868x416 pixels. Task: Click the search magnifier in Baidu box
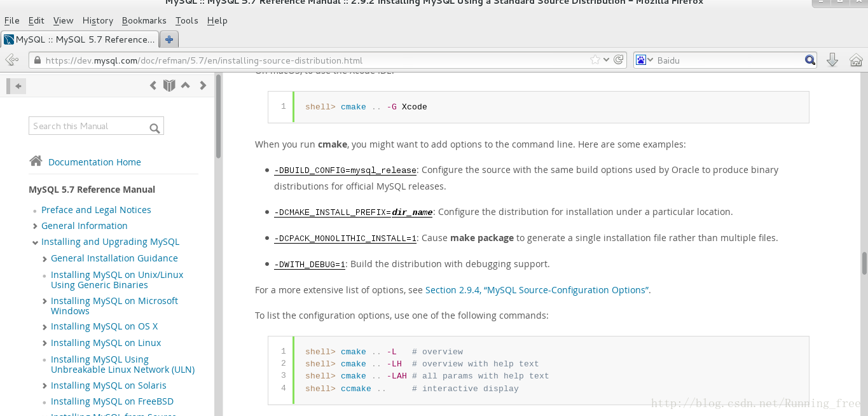[x=810, y=60]
